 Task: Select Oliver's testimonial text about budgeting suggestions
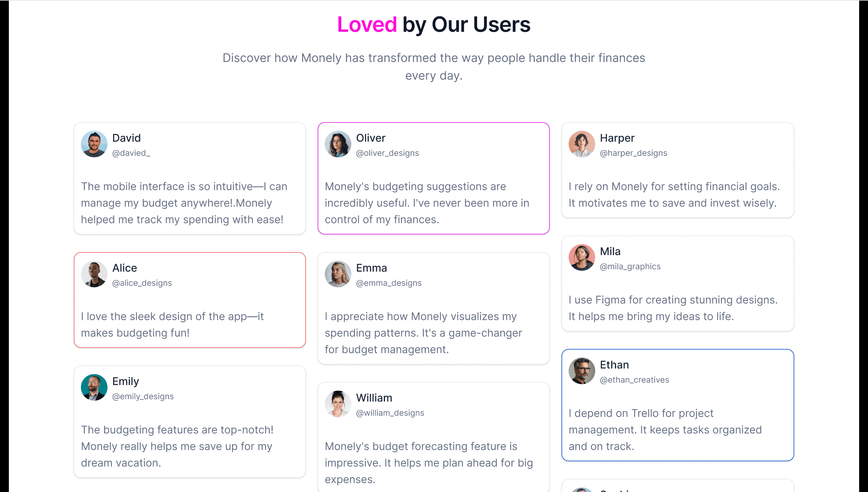tap(427, 203)
